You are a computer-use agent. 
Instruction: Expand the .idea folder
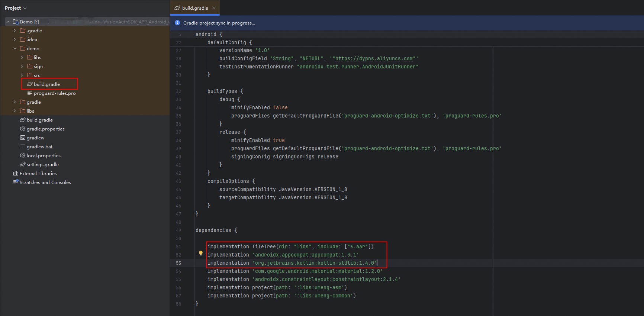coord(15,39)
